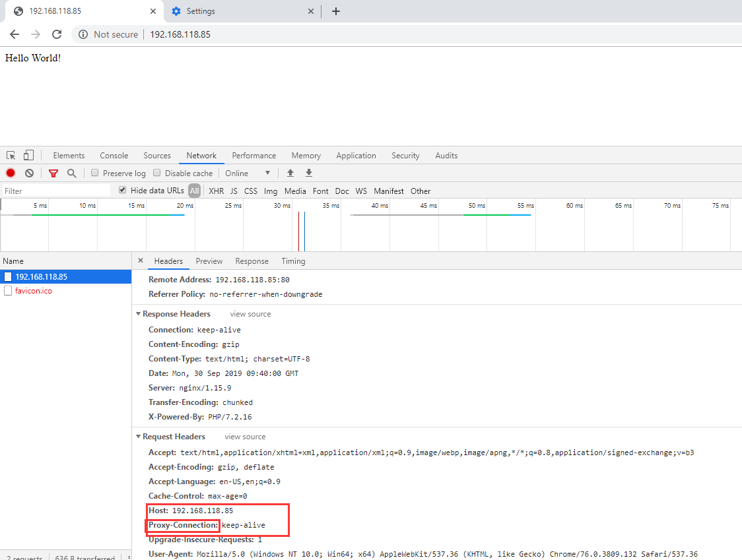The height and width of the screenshot is (560, 742).
Task: Select favicon.ico in the request list
Action: tap(33, 291)
